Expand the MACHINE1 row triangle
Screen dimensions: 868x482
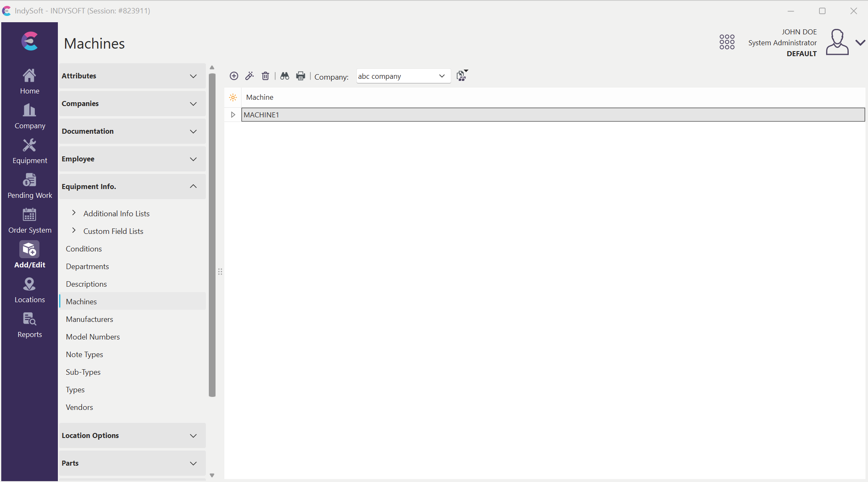233,115
